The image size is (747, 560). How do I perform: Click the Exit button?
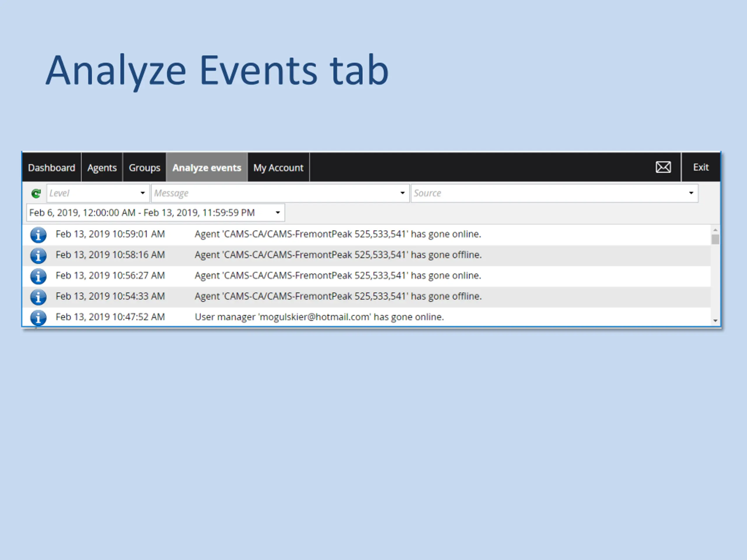click(701, 167)
